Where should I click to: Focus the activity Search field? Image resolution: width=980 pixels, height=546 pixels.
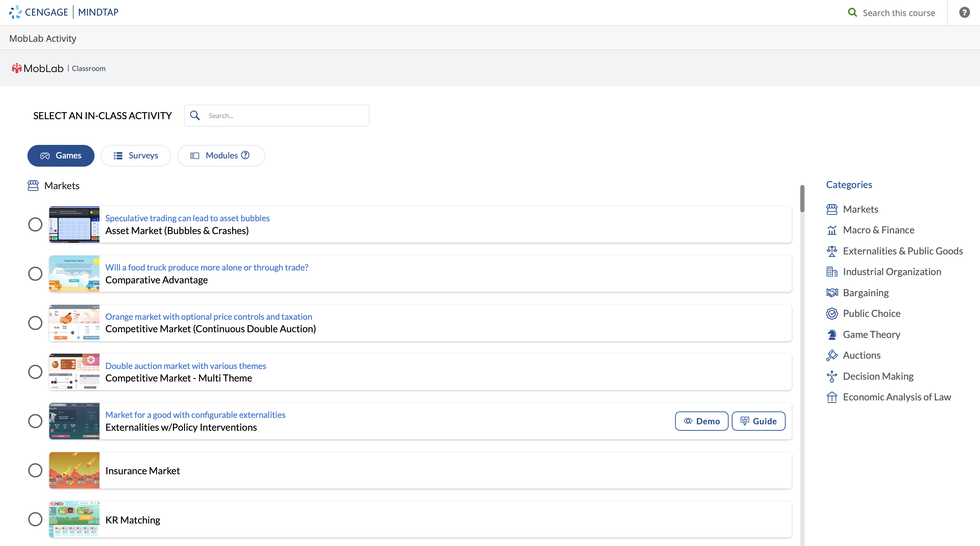[277, 115]
